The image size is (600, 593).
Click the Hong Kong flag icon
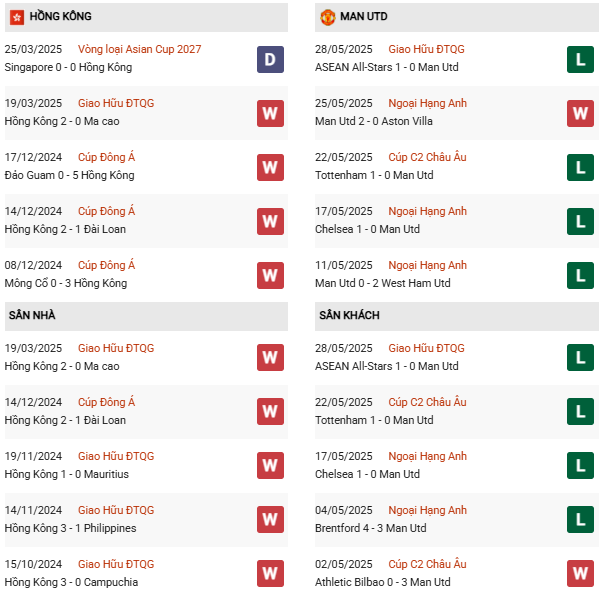click(17, 17)
